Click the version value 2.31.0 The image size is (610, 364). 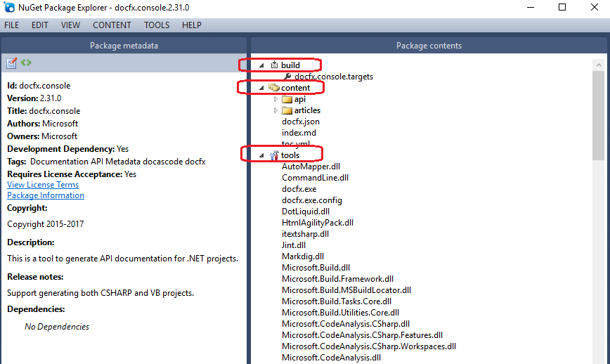51,98
